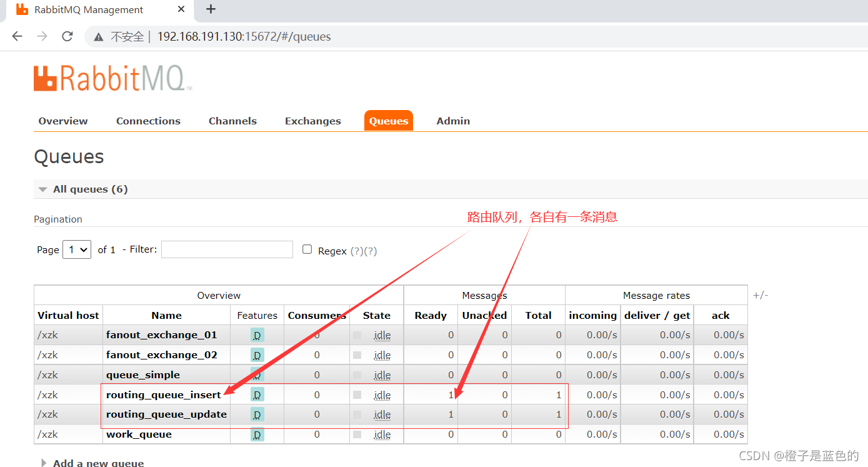The width and height of the screenshot is (868, 467).
Task: Click the state indicator square for routing_queue_update
Action: pyautogui.click(x=357, y=414)
